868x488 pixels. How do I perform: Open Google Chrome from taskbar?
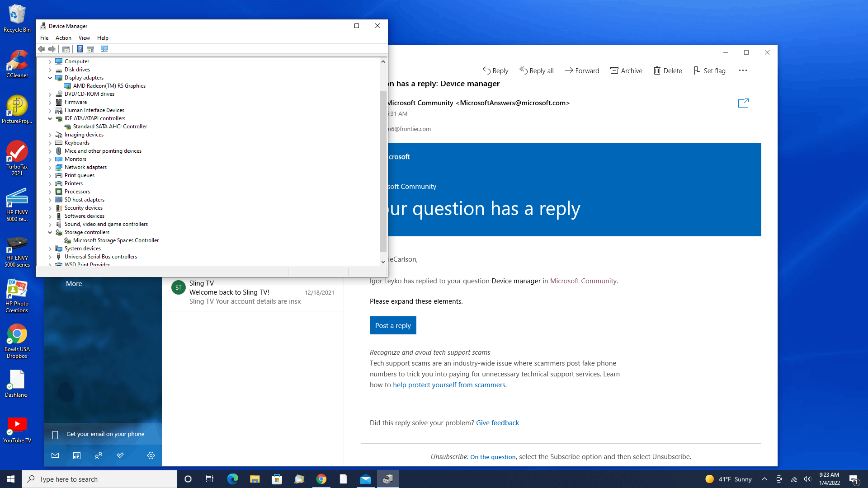tap(321, 479)
